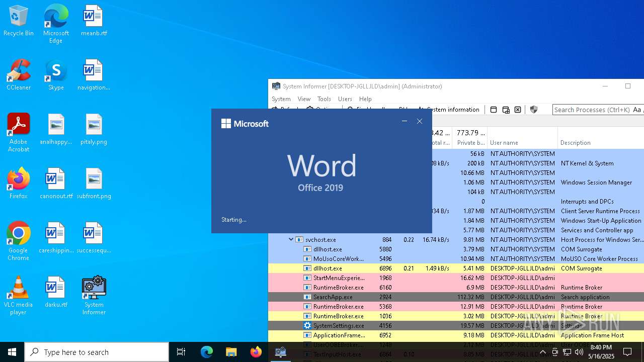Open volume control in system tray
Screen dimensions: 644x362
click(579, 352)
